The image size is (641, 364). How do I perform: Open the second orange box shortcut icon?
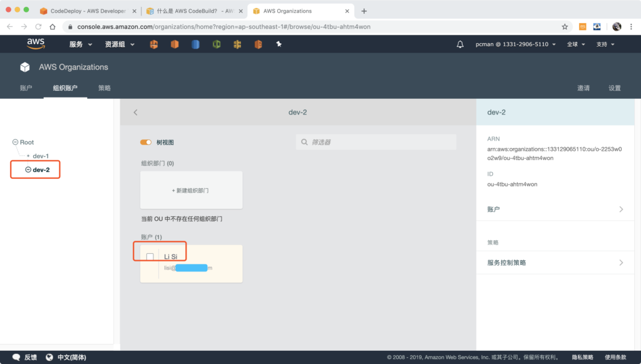tap(175, 44)
